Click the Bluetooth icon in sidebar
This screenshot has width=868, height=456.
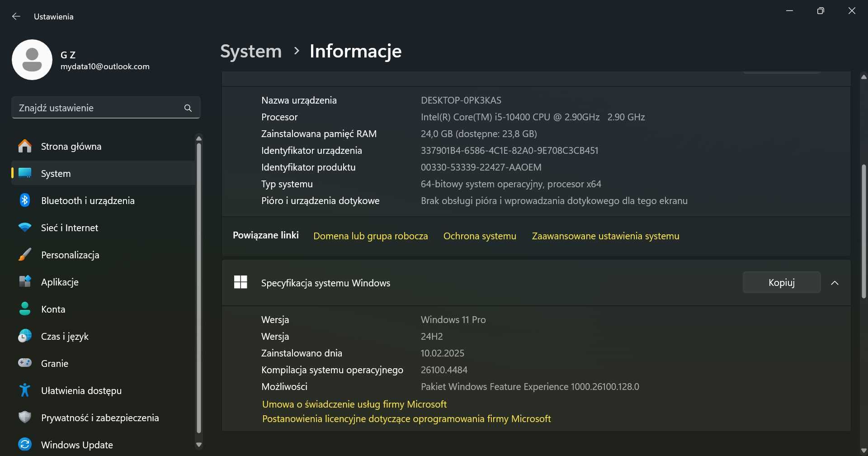[x=25, y=200]
